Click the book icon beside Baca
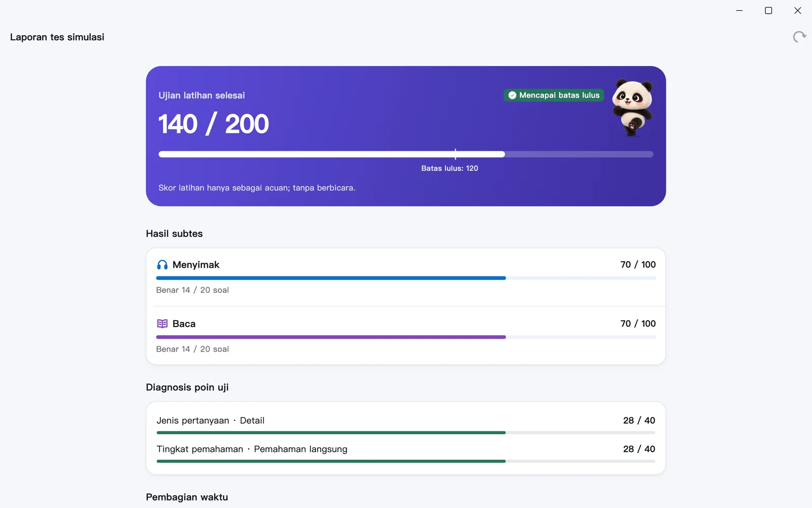Screen dimensions: 812x508 tap(162, 324)
